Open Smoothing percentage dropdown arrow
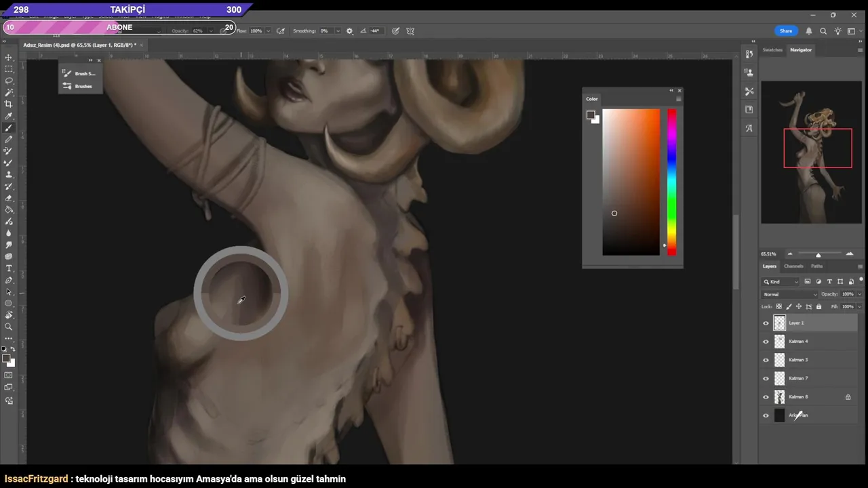 tap(338, 31)
